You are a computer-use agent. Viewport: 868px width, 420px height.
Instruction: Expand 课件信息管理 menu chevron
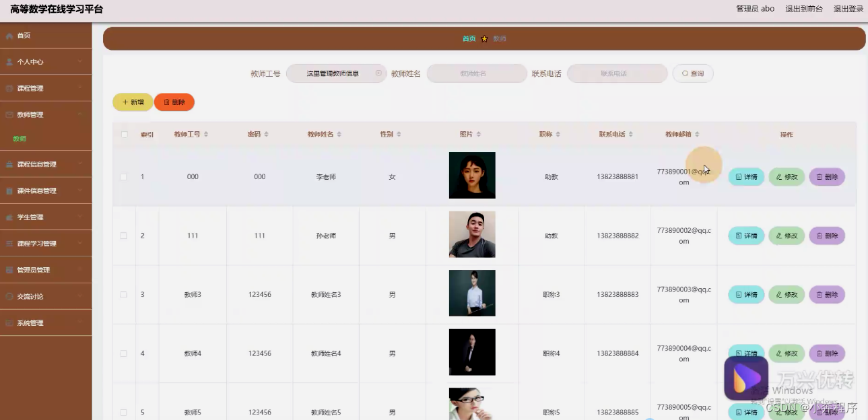80,190
